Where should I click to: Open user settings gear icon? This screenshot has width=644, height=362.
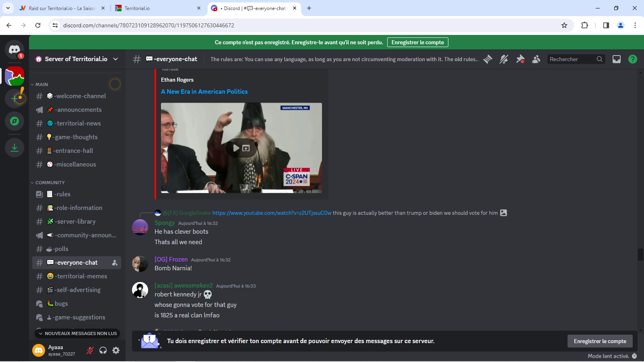pyautogui.click(x=116, y=350)
